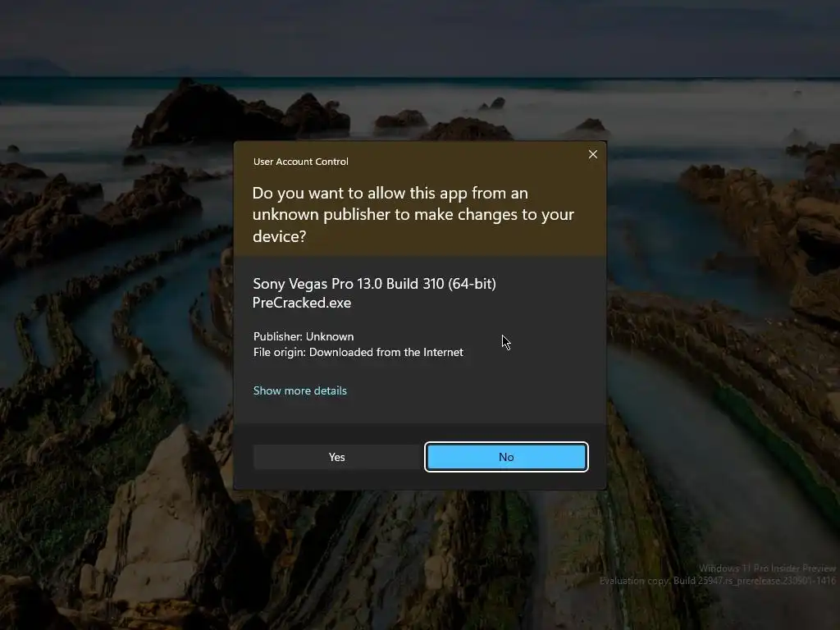Click the File origin: Downloaded from the Internet line
840x630 pixels.
(358, 352)
